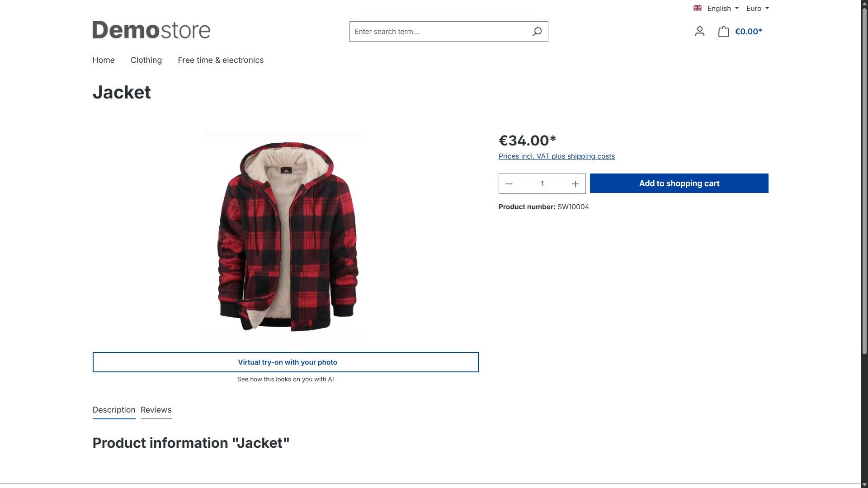
Task: Click the search magnifier icon
Action: [x=537, y=32]
